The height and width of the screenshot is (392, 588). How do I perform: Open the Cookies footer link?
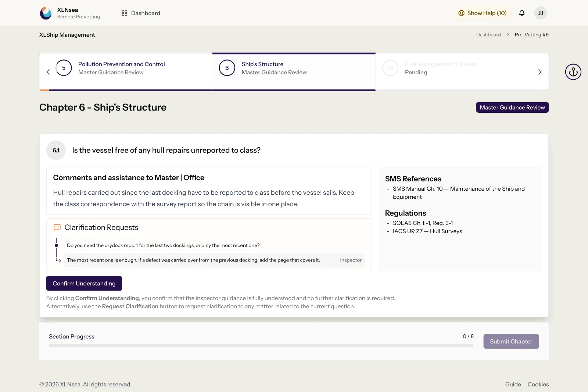pyautogui.click(x=538, y=384)
